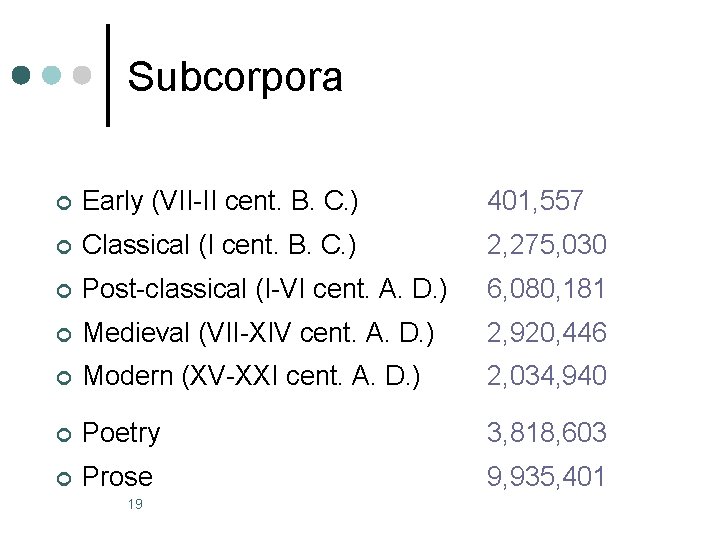The width and height of the screenshot is (720, 540).
Task: Click the gray decorative circle
Action: (x=83, y=75)
